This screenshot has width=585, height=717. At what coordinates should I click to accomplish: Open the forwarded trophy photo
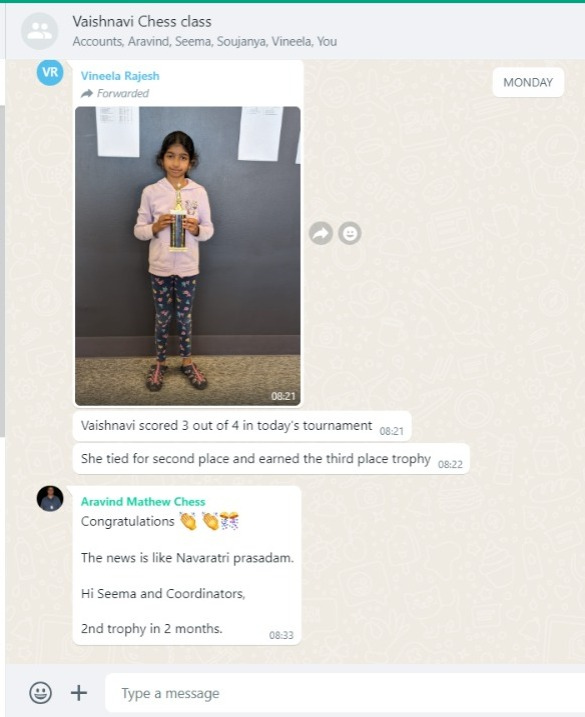(188, 256)
